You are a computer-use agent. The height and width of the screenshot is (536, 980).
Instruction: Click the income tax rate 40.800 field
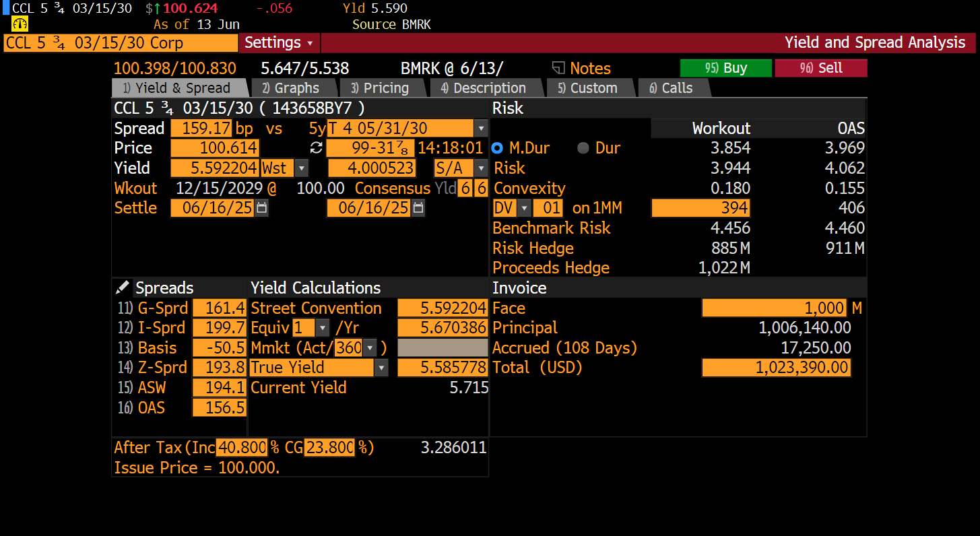click(x=241, y=448)
